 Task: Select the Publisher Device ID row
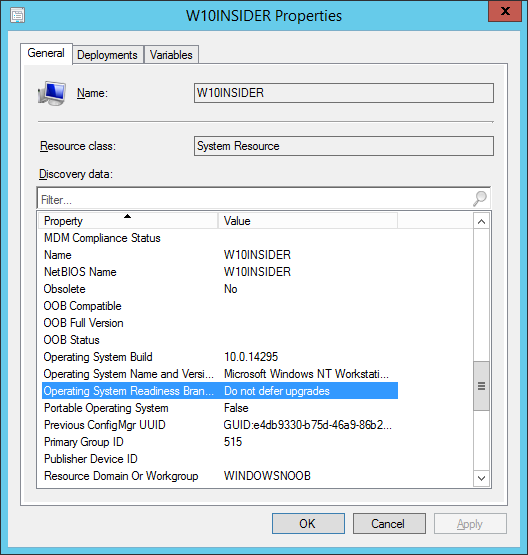(220, 459)
